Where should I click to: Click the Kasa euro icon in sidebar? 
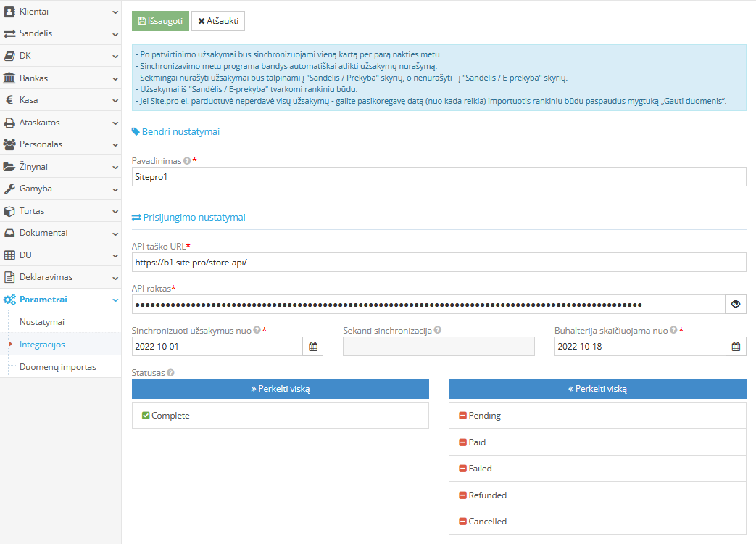click(9, 100)
